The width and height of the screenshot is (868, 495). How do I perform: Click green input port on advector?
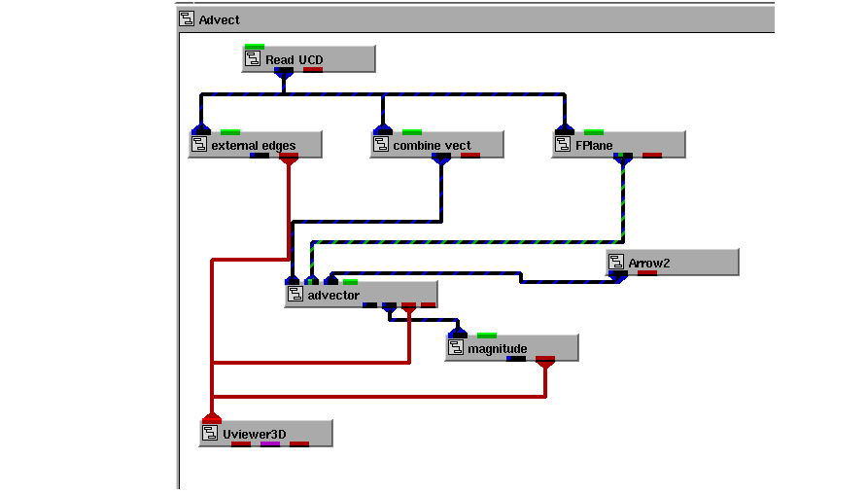pos(351,282)
